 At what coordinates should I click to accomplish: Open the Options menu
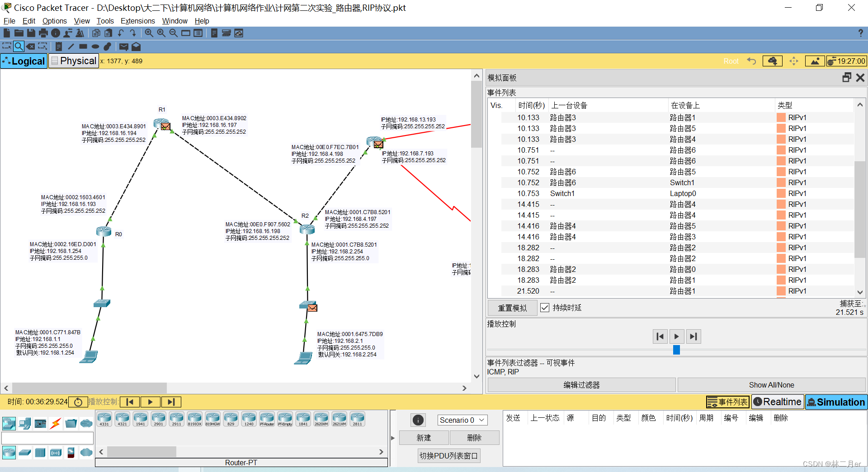click(x=55, y=21)
